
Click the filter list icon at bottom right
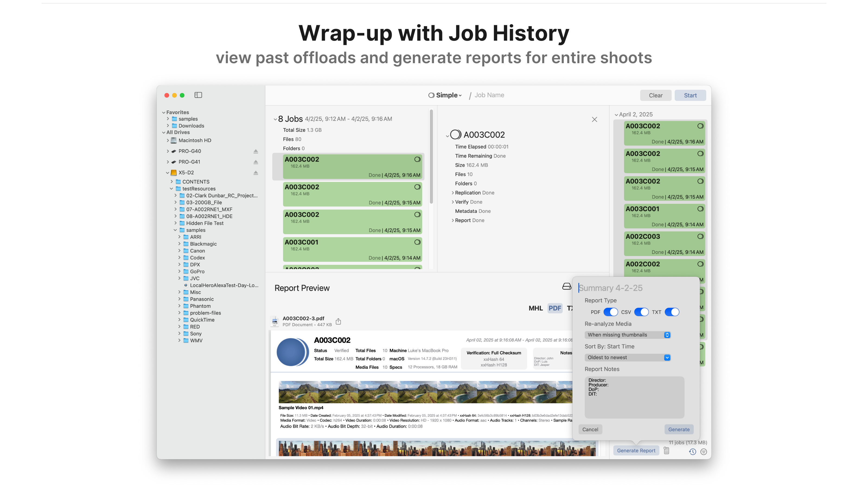[x=703, y=452]
